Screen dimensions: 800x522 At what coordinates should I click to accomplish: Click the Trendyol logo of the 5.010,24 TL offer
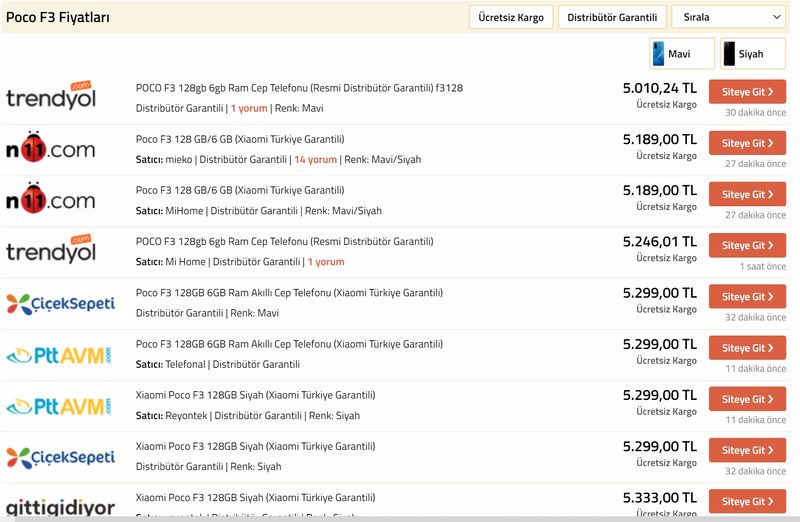coord(51,95)
